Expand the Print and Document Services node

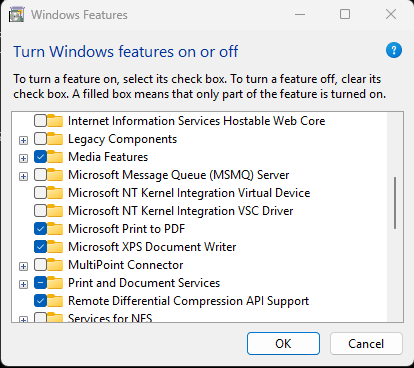pyautogui.click(x=23, y=284)
